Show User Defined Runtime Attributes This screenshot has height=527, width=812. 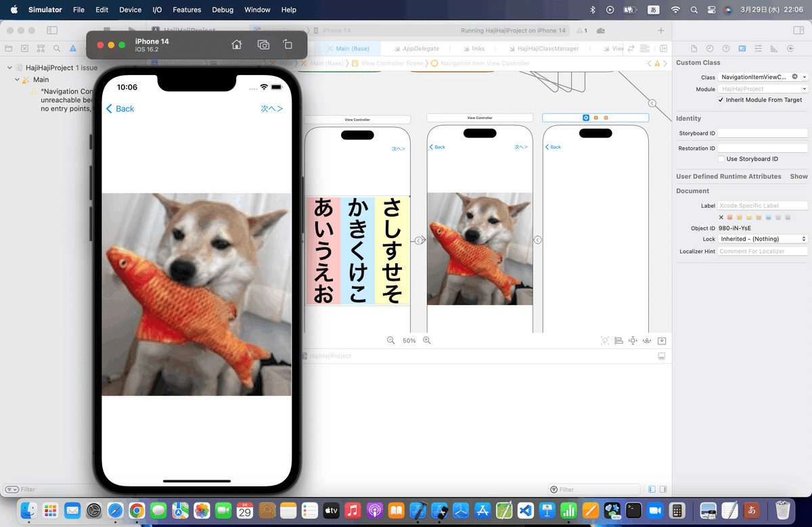click(798, 176)
